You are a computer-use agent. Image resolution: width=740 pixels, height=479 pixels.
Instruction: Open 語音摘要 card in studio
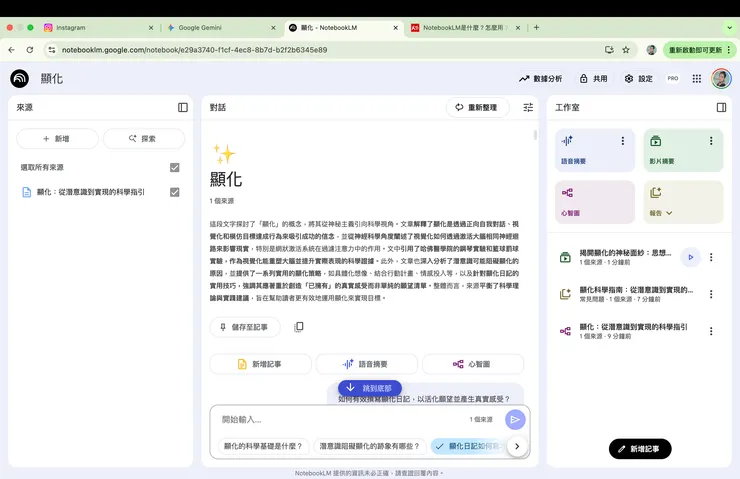pos(595,150)
